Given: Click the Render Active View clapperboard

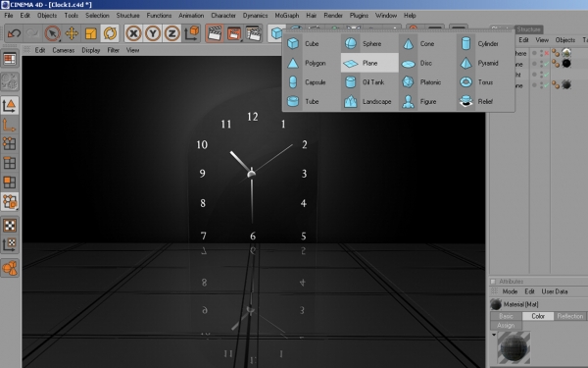Looking at the screenshot, I should 215,33.
